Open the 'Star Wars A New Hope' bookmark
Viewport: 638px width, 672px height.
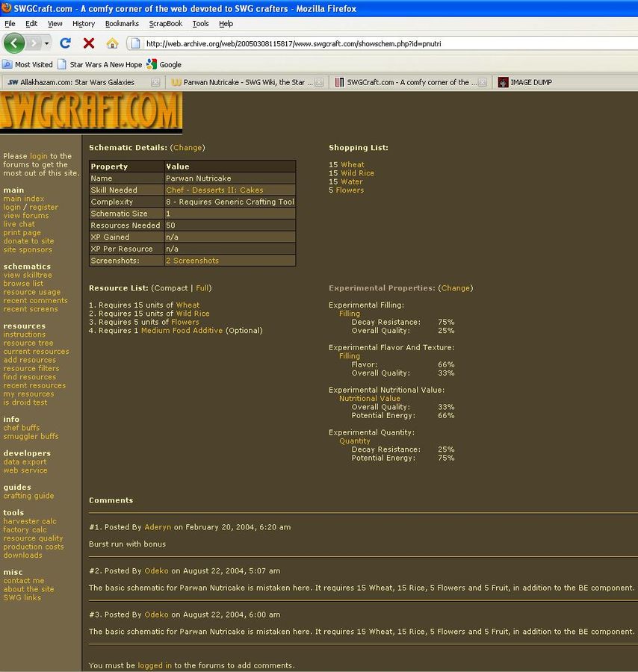[100, 65]
